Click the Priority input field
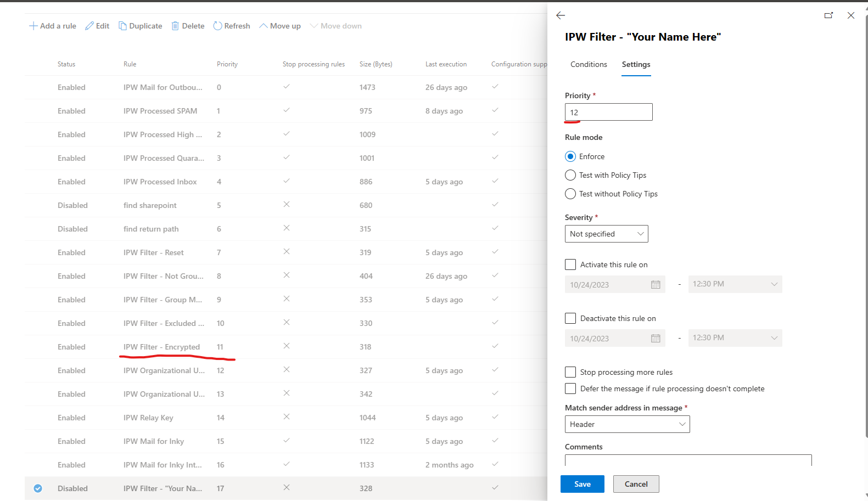The height and width of the screenshot is (501, 868). pos(608,112)
